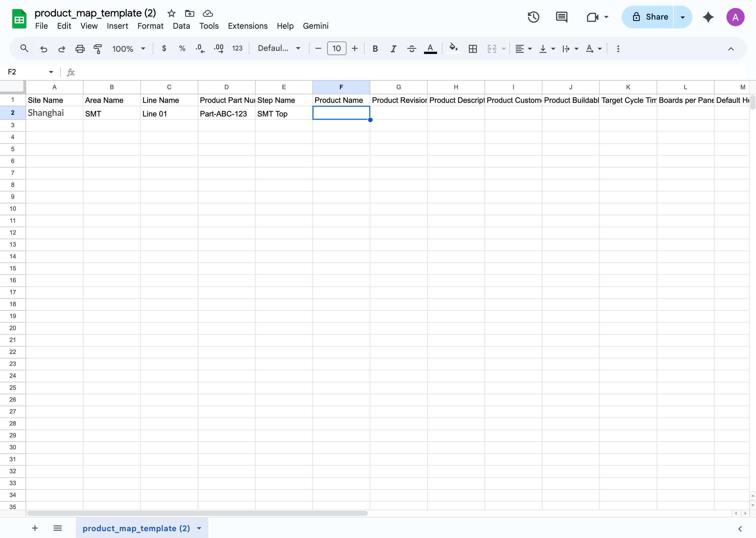Toggle strikethrough formatting
756x538 pixels.
pos(411,49)
